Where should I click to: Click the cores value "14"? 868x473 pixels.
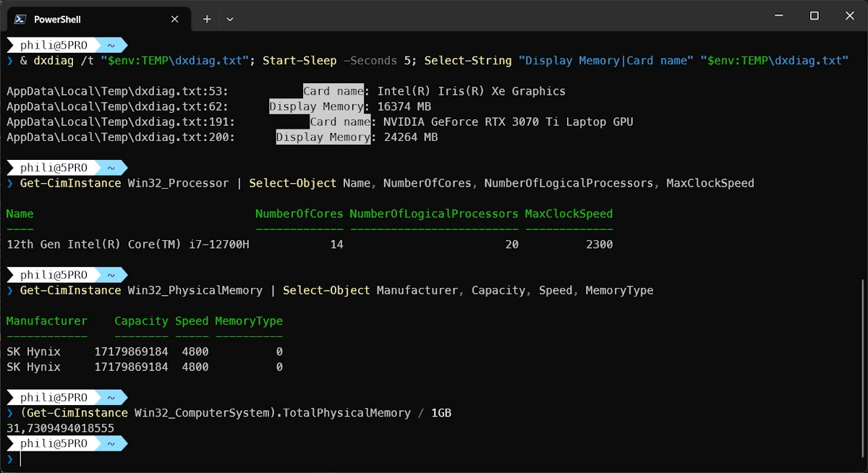336,244
